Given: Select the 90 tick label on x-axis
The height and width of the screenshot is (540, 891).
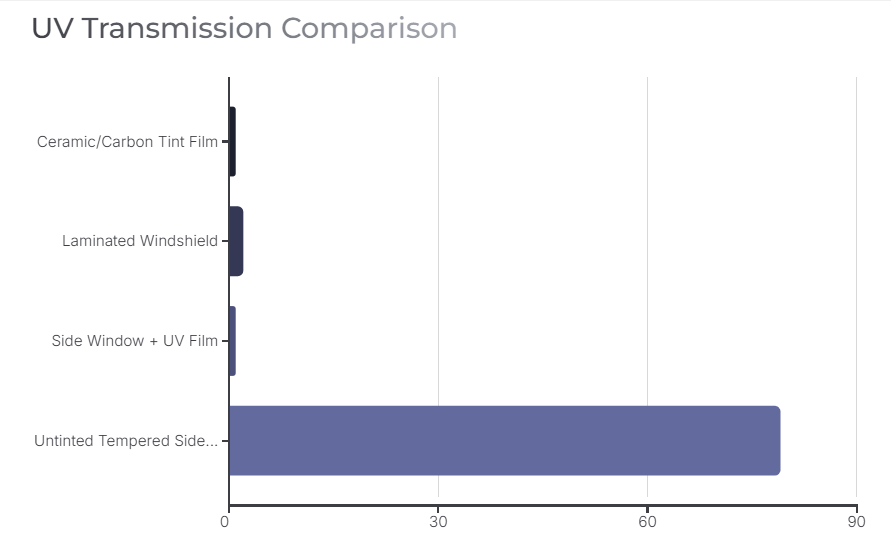Looking at the screenshot, I should pyautogui.click(x=856, y=521).
